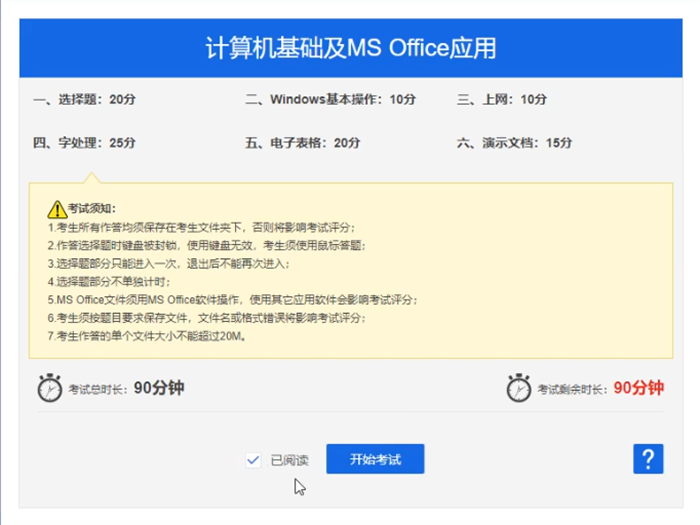Viewport: 700px width, 525px height.
Task: Click the yellow warning triangle icon
Action: pos(57,209)
